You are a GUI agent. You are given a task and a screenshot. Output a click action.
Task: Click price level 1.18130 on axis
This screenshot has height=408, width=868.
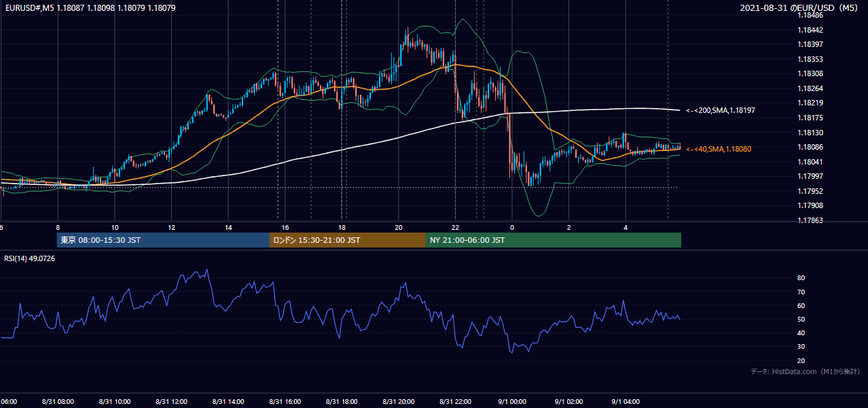(x=810, y=133)
